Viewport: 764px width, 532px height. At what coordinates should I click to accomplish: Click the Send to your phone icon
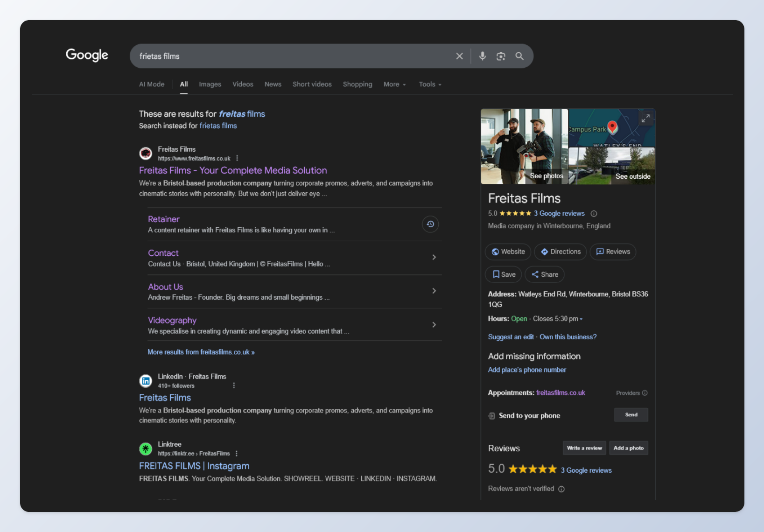491,416
